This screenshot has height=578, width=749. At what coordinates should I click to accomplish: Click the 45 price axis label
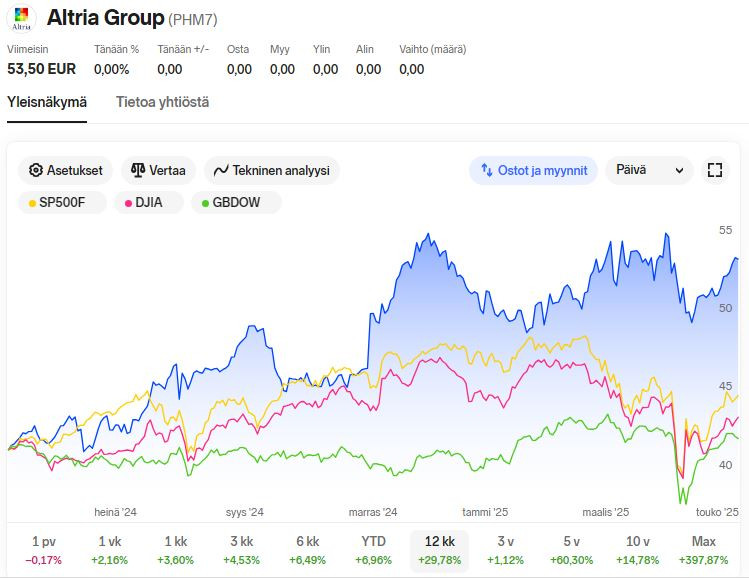pos(725,386)
